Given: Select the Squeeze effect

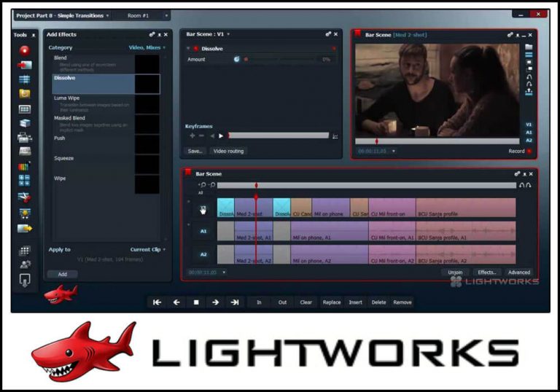Looking at the screenshot, I should 106,164.
